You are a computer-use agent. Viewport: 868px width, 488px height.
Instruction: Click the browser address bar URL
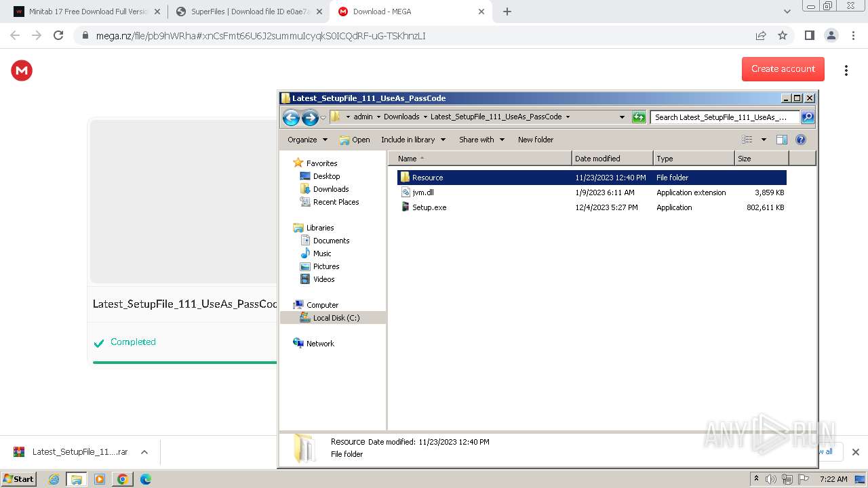[x=261, y=36]
